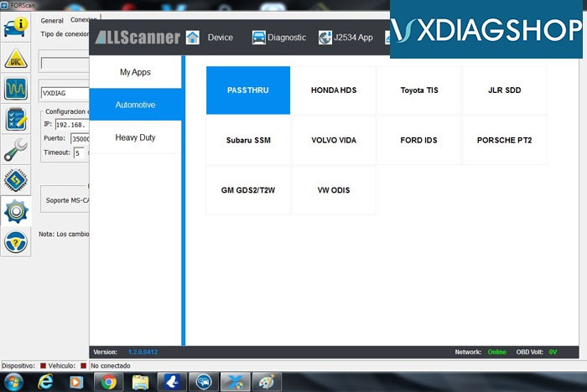Open J2534 App in the top bar
Screen dimensions: 587x392
coord(345,38)
